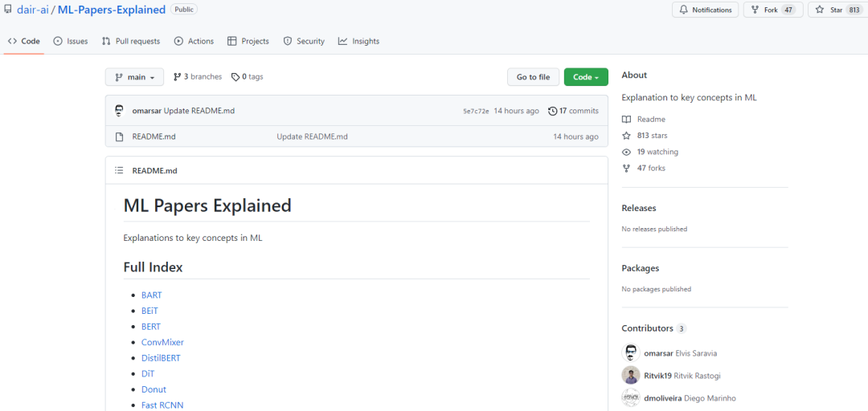Click the commit history clock icon
868x411 pixels.
pyautogui.click(x=552, y=111)
